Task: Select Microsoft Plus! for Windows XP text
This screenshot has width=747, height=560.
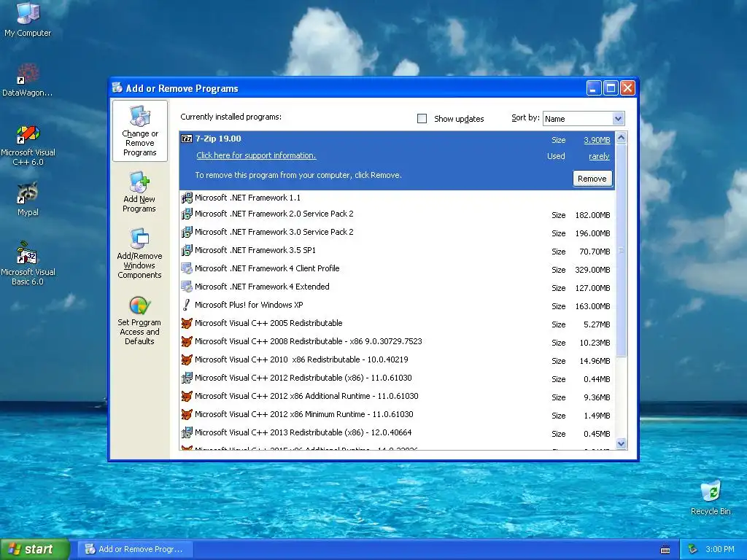Action: point(249,305)
